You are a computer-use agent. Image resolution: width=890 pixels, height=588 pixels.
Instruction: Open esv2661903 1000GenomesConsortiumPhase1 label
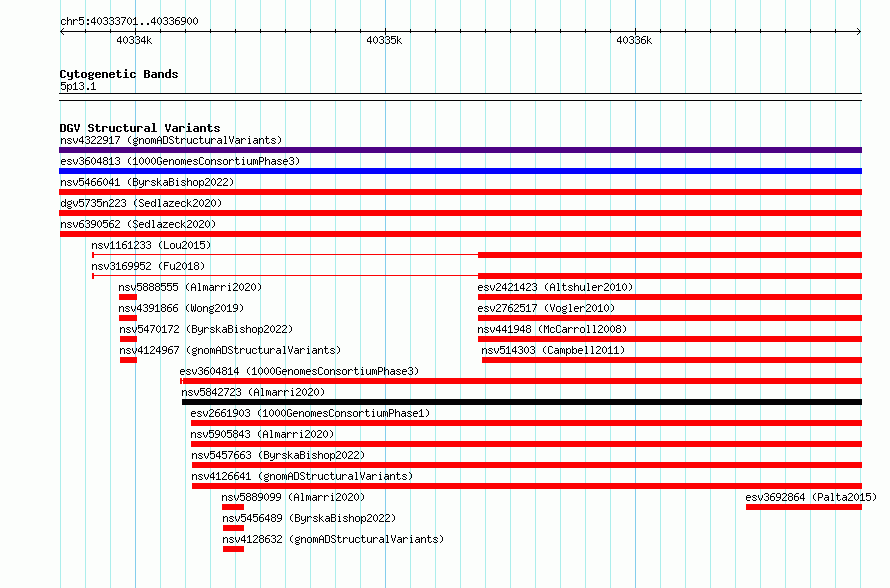tap(310, 413)
